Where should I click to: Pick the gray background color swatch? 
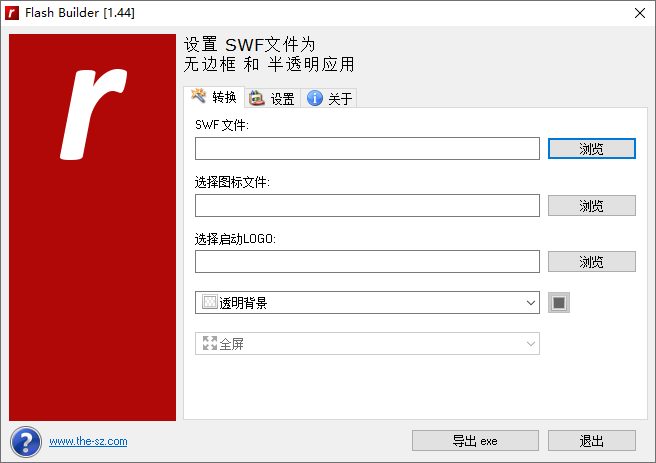(x=559, y=302)
